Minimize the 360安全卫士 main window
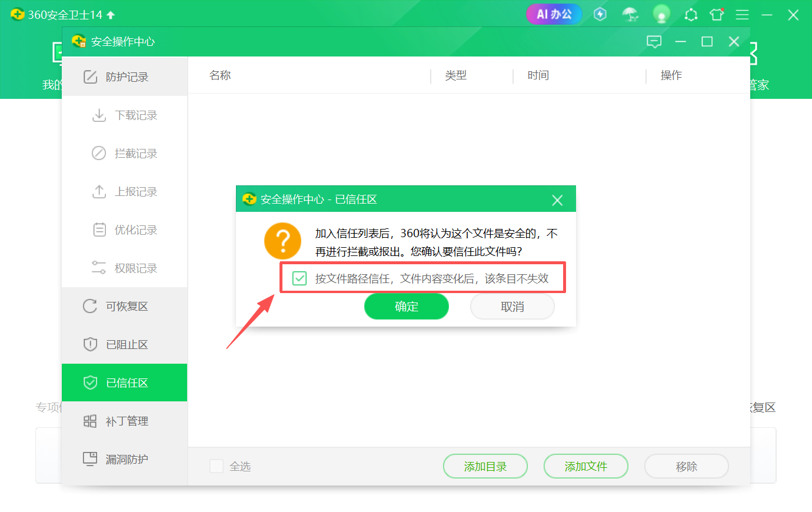Image resolution: width=812 pixels, height=512 pixels. coord(767,15)
